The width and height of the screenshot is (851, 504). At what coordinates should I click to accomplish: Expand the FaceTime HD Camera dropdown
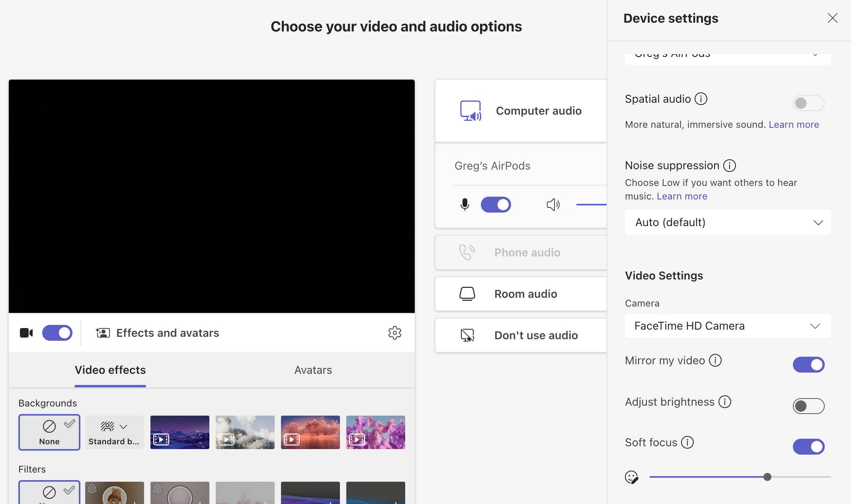728,326
